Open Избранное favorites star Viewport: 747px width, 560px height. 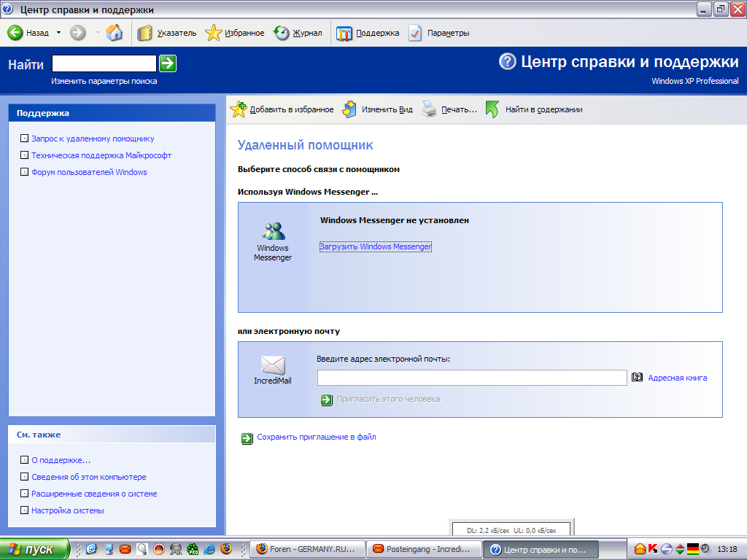235,33
